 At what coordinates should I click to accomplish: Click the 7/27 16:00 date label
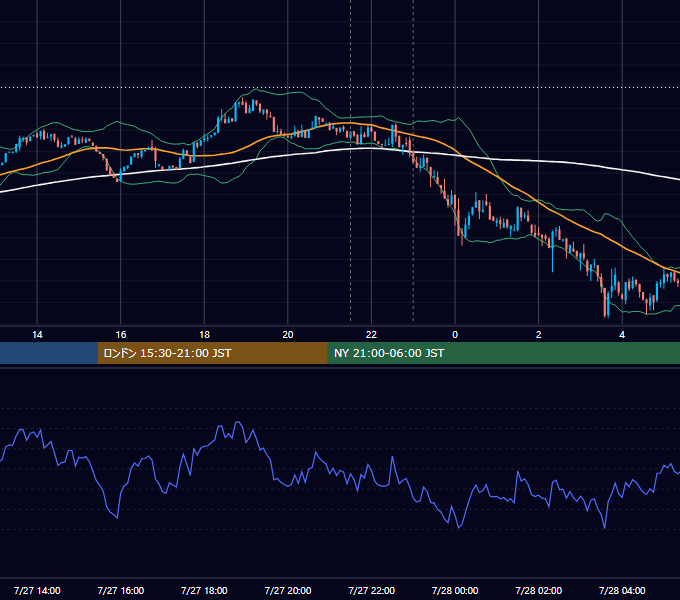coord(121,590)
